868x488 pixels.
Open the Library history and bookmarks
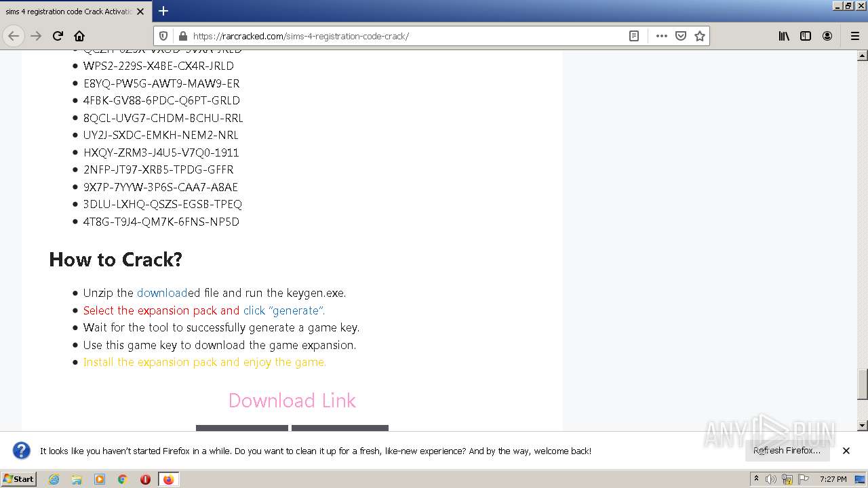[x=784, y=36]
